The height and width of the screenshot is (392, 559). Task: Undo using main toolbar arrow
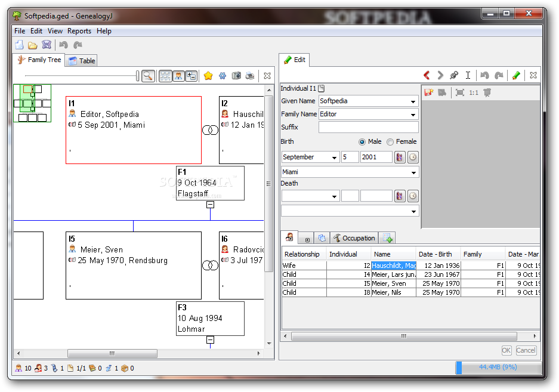coord(64,45)
